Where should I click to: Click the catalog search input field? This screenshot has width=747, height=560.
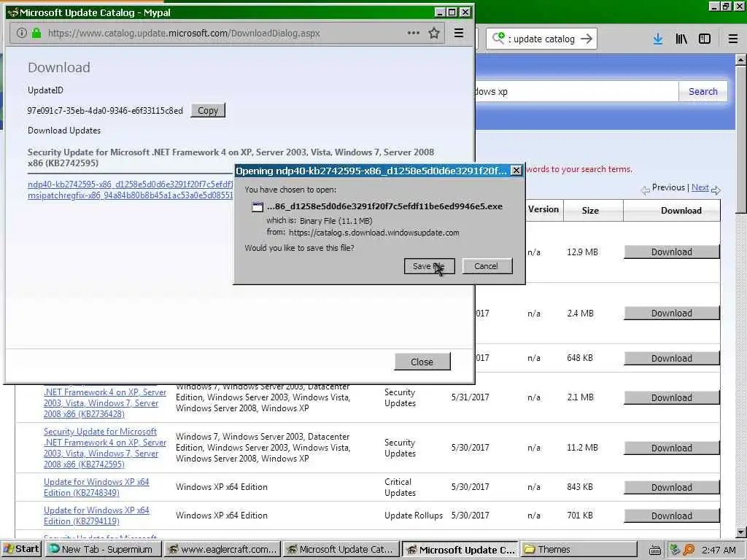(x=576, y=91)
